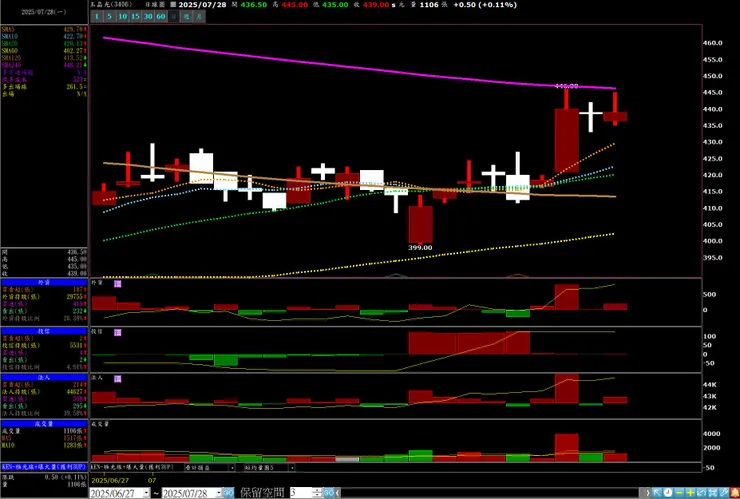
Task: Click the 445.00 high price in header
Action: coord(294,5)
